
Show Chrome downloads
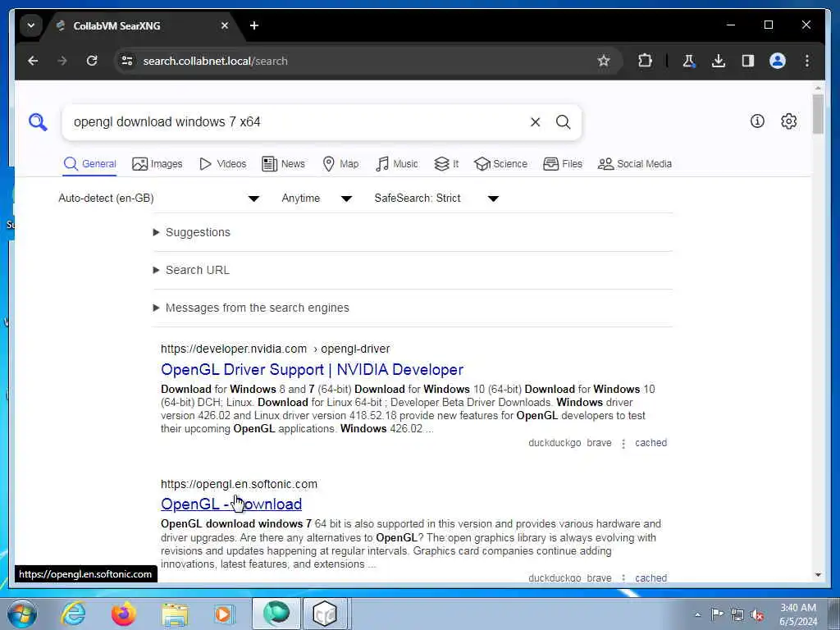(719, 61)
